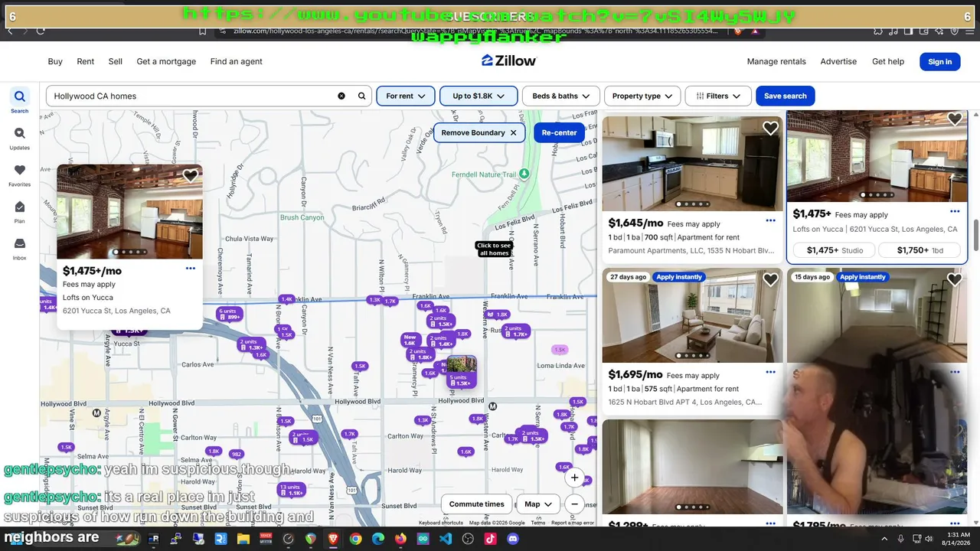980x551 pixels.
Task: Open more options for Lofts on Yucca card
Action: coord(955,211)
